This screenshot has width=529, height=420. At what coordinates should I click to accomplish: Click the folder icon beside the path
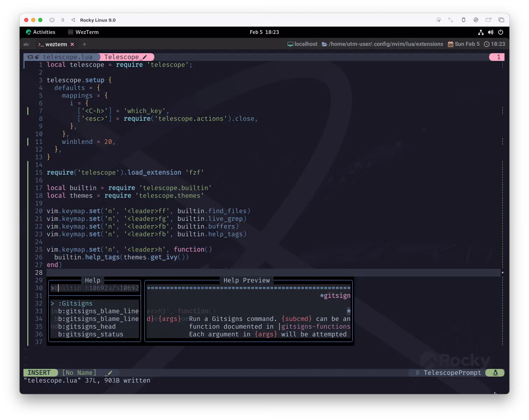point(324,44)
